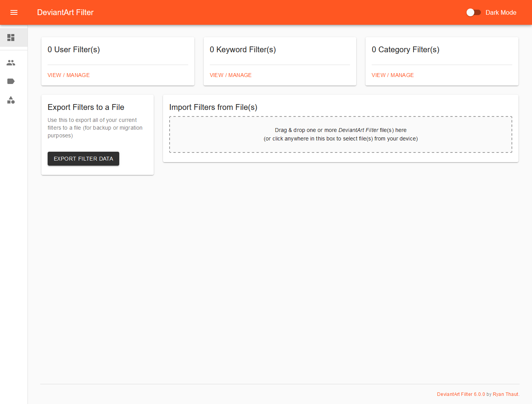Click the import file drop zone
532x404 pixels.
pyautogui.click(x=341, y=134)
